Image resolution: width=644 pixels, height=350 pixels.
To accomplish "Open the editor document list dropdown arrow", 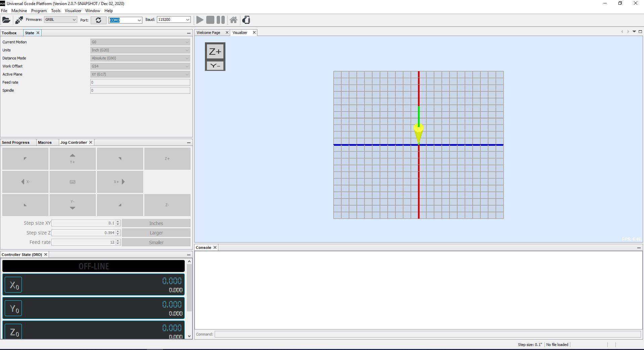I will (x=634, y=32).
